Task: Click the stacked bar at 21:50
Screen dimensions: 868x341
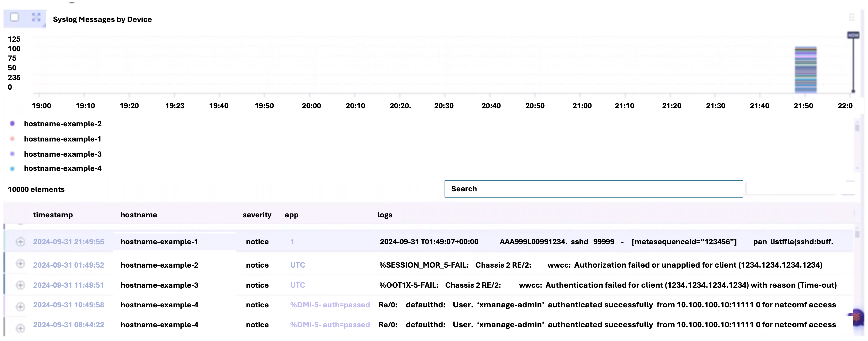Action: pyautogui.click(x=806, y=70)
